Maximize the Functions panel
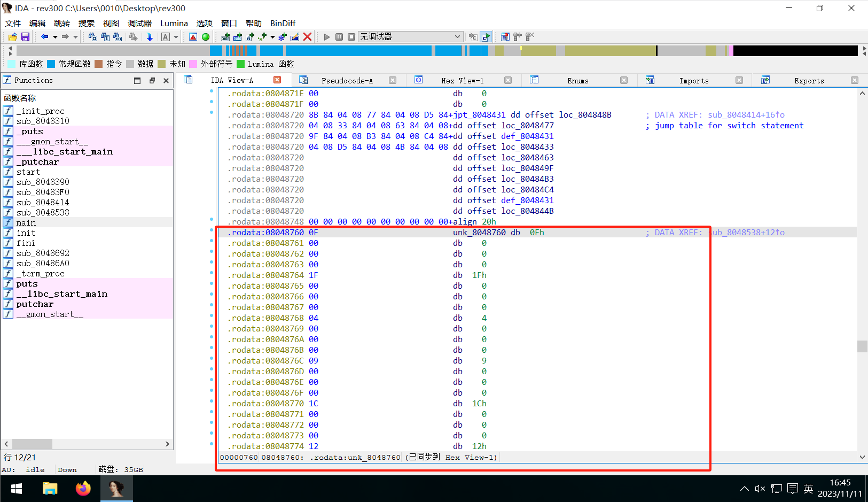 (137, 81)
